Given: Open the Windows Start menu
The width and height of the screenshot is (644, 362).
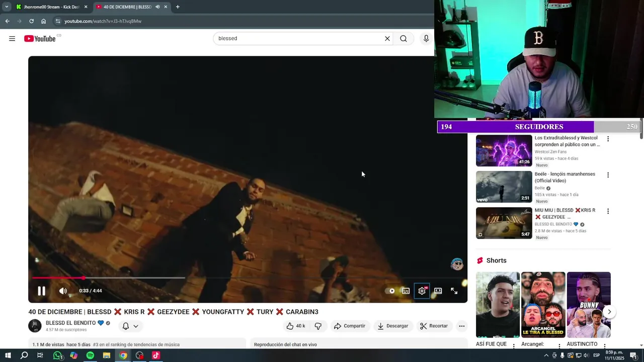Looking at the screenshot, I should pos(8,355).
